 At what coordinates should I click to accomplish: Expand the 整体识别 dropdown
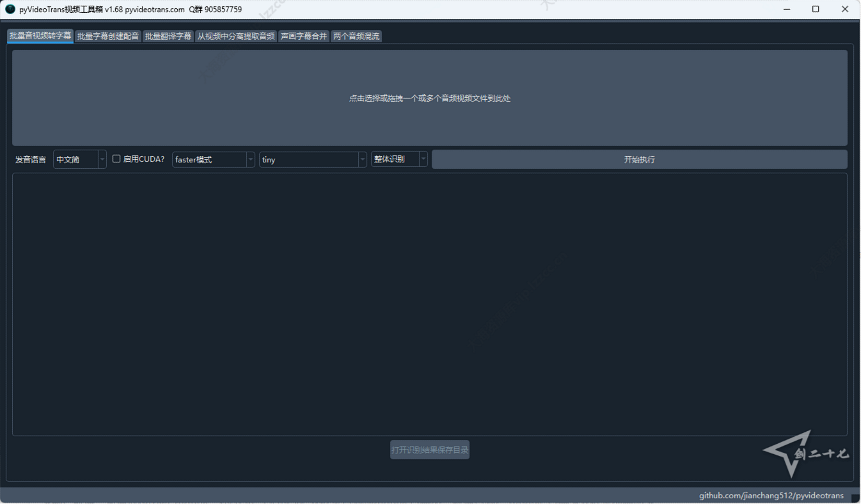coord(399,159)
